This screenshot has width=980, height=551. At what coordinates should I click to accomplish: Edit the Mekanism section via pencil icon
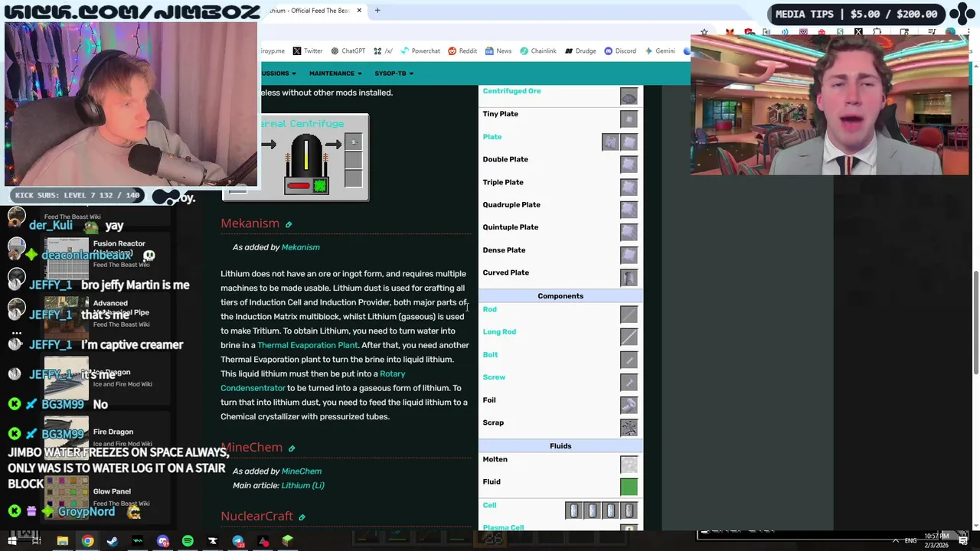[289, 225]
